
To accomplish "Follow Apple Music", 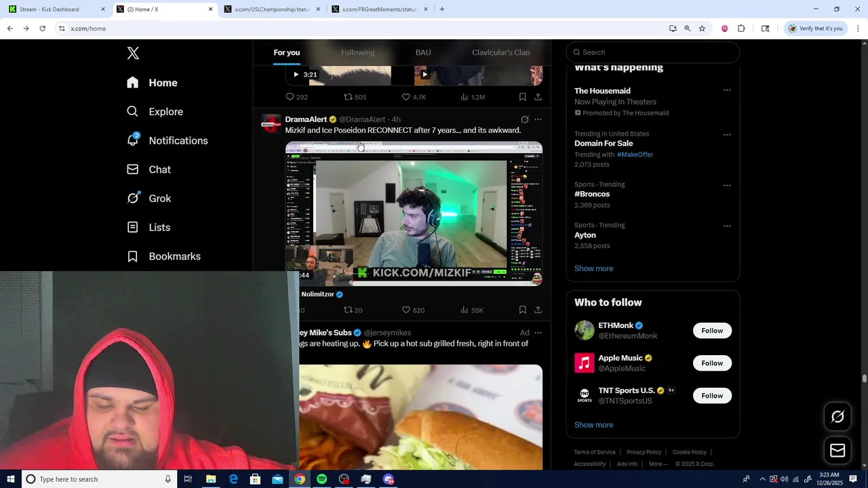I will [712, 363].
